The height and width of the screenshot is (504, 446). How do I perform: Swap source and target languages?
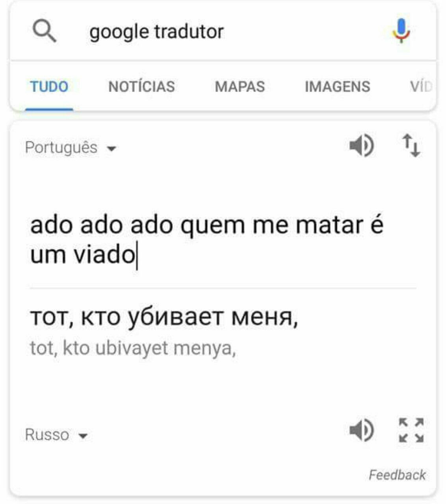[411, 145]
